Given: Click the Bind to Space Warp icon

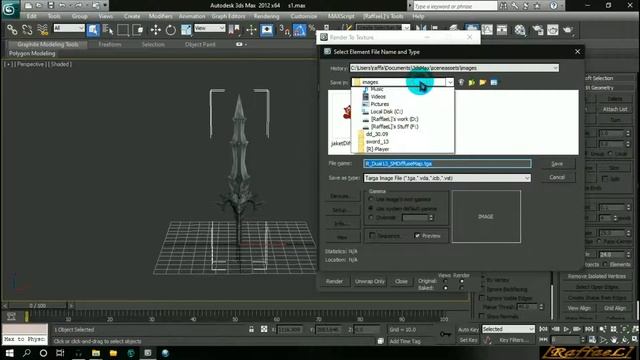Looking at the screenshot, I should pyautogui.click(x=42, y=30).
